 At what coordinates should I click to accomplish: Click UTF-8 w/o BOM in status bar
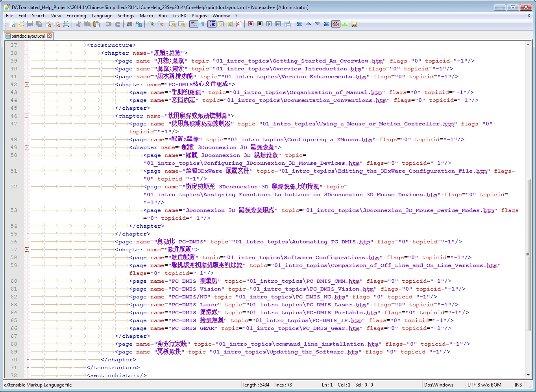pos(484,385)
